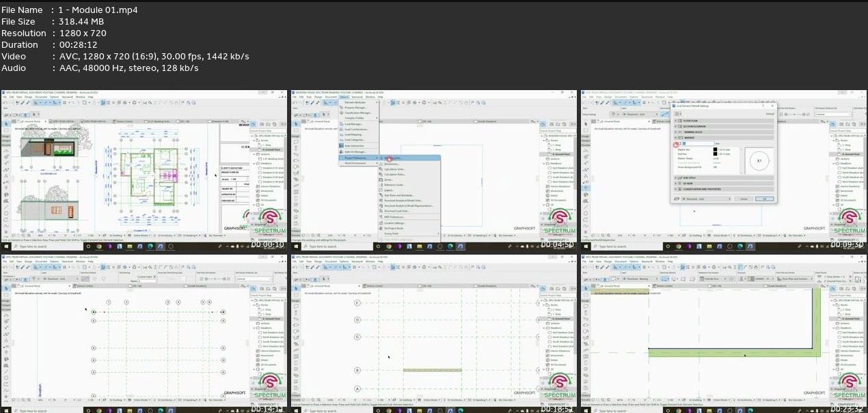The image size is (868, 413).
Task: Click help question mark in grid settings dialog
Action: [763, 106]
